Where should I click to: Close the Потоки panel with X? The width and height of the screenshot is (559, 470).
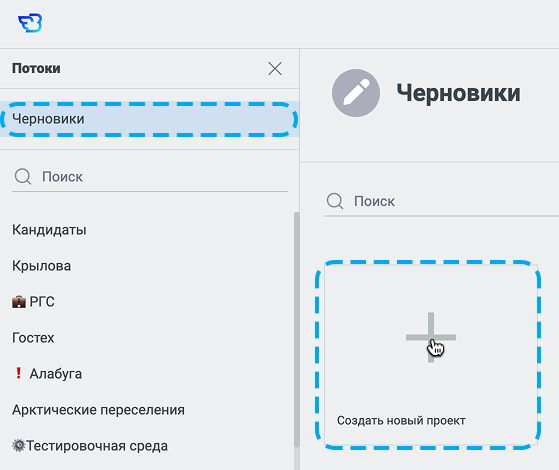275,68
